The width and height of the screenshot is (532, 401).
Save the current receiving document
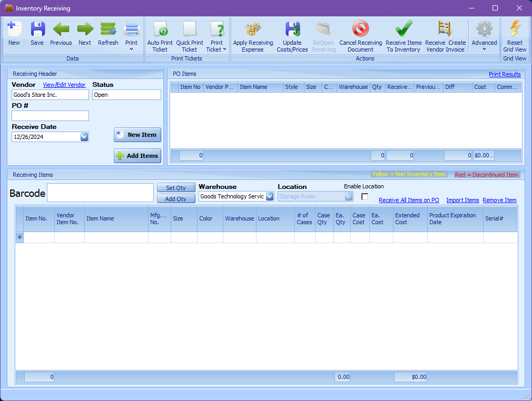click(x=36, y=29)
